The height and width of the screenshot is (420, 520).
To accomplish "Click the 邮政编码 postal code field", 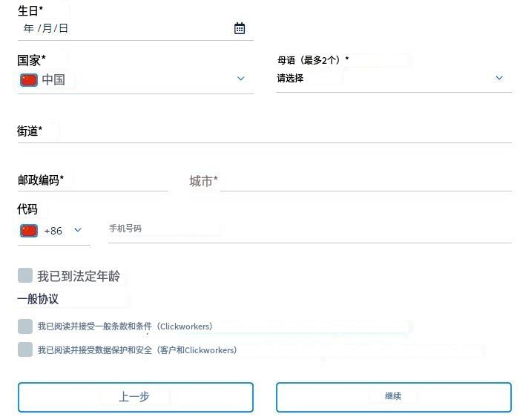I will tap(93, 181).
